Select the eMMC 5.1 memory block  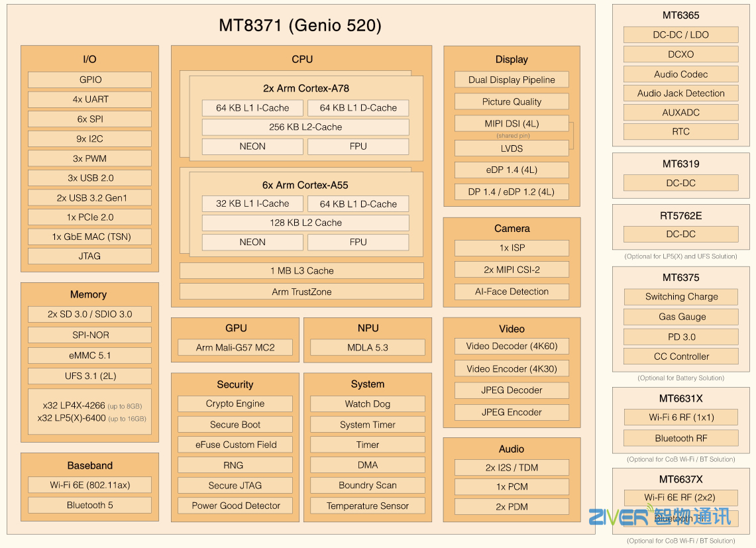tap(89, 355)
